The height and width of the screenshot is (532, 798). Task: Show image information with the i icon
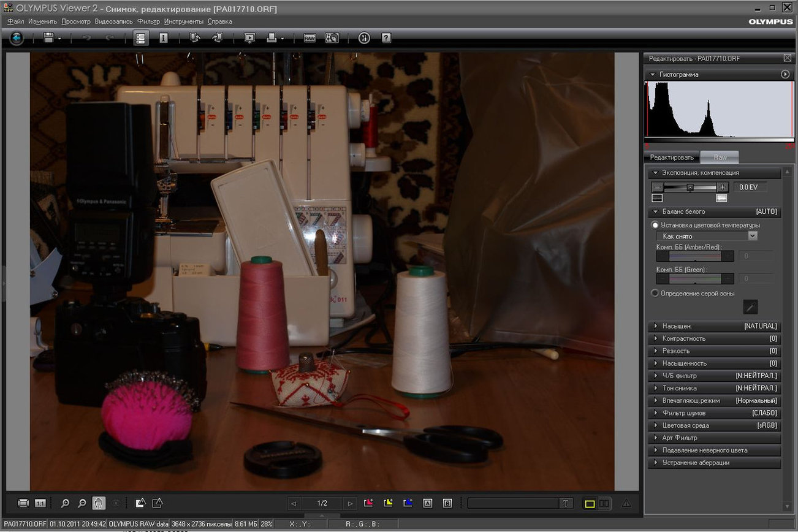pyautogui.click(x=163, y=38)
